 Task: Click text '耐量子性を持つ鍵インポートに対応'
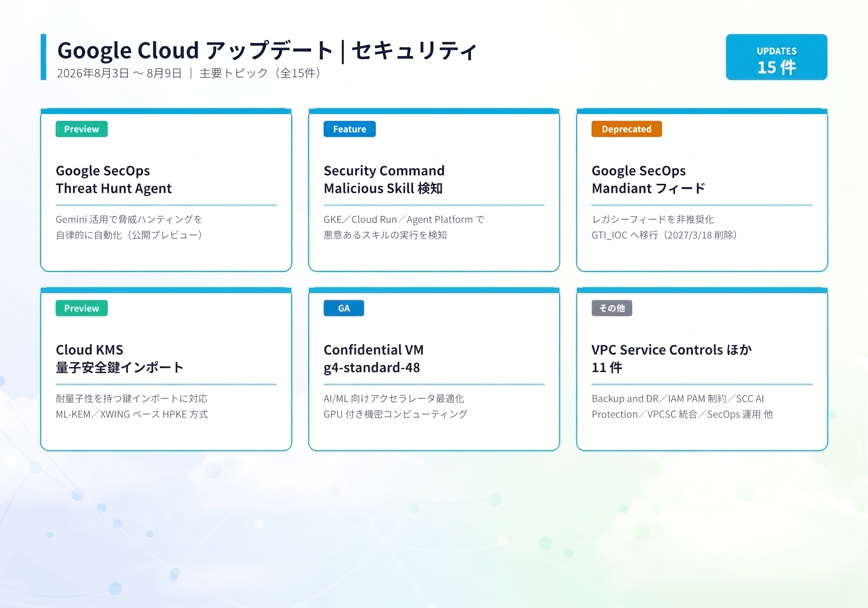pyautogui.click(x=132, y=399)
